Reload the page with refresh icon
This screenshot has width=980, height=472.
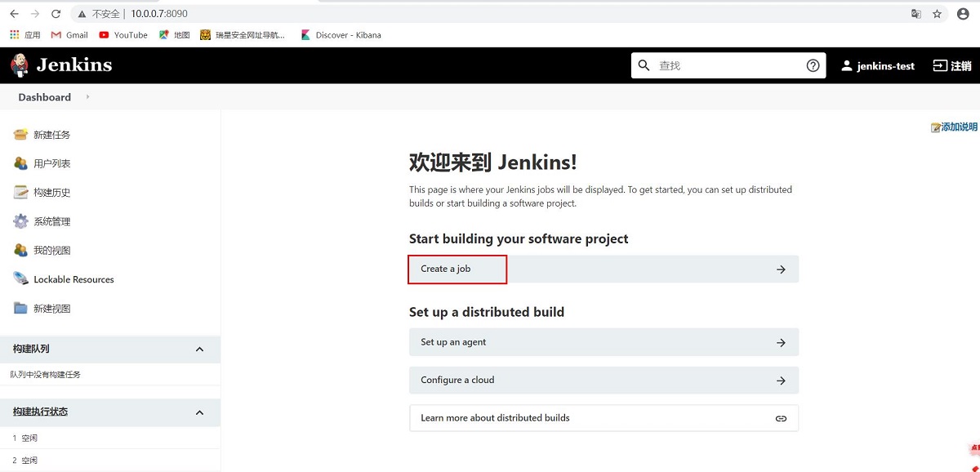point(56,14)
